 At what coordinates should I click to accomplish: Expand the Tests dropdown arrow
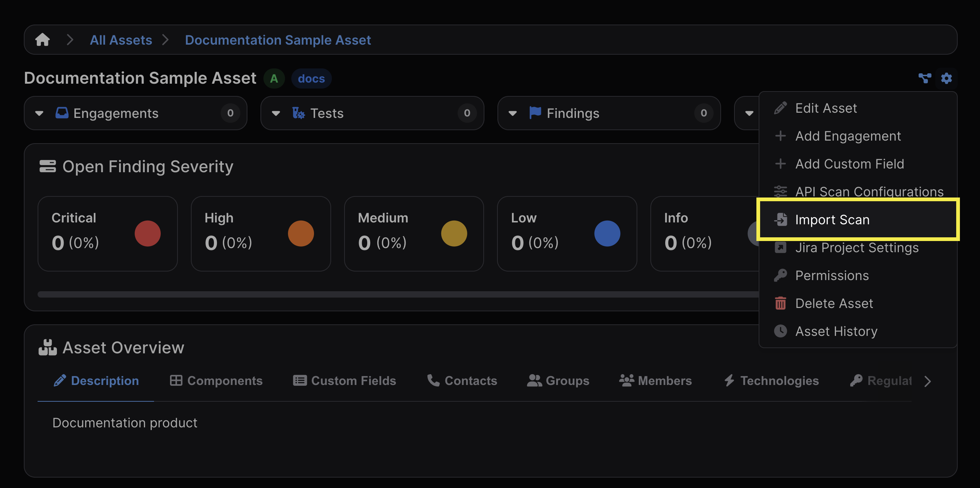point(276,113)
